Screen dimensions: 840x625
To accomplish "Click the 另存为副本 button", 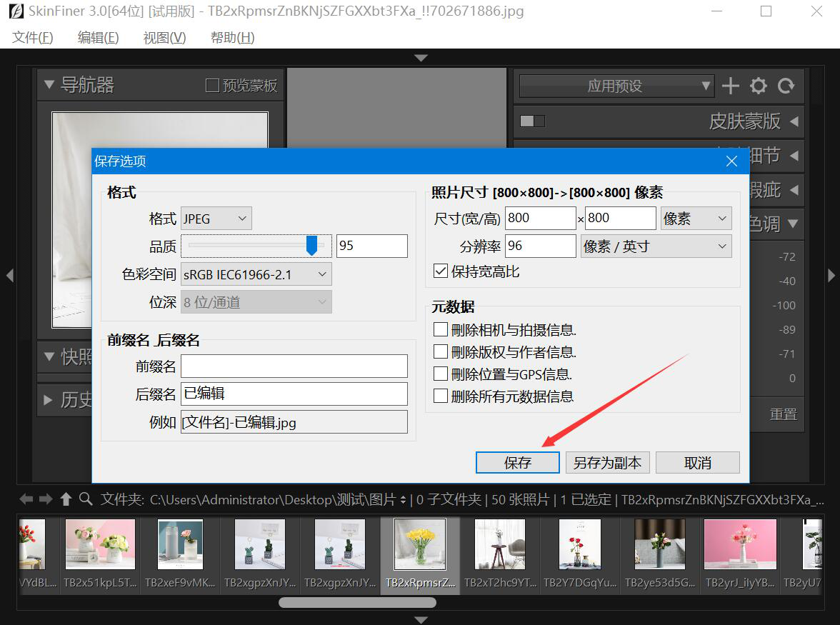I will click(607, 463).
